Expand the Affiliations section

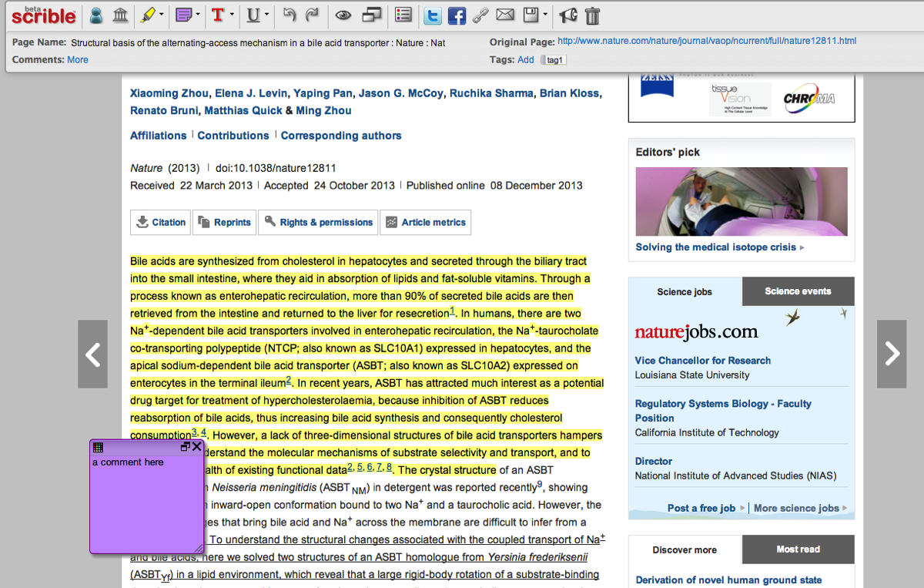tap(158, 136)
